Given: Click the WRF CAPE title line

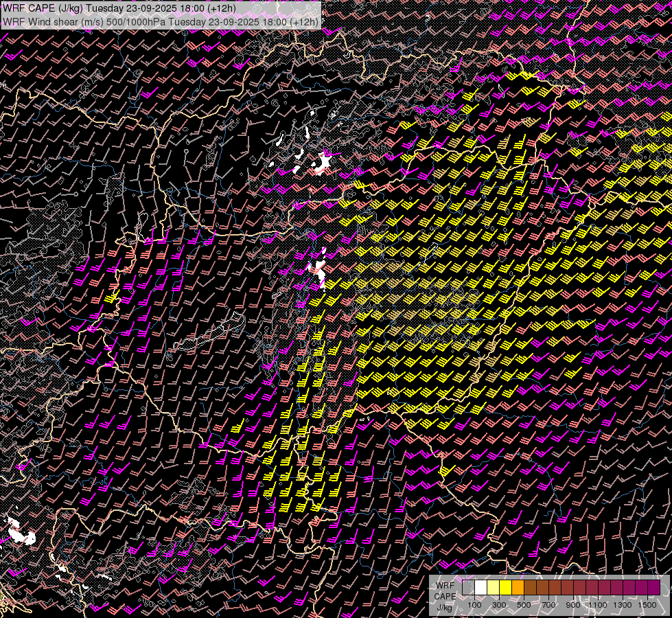Looking at the screenshot, I should click(x=120, y=8).
